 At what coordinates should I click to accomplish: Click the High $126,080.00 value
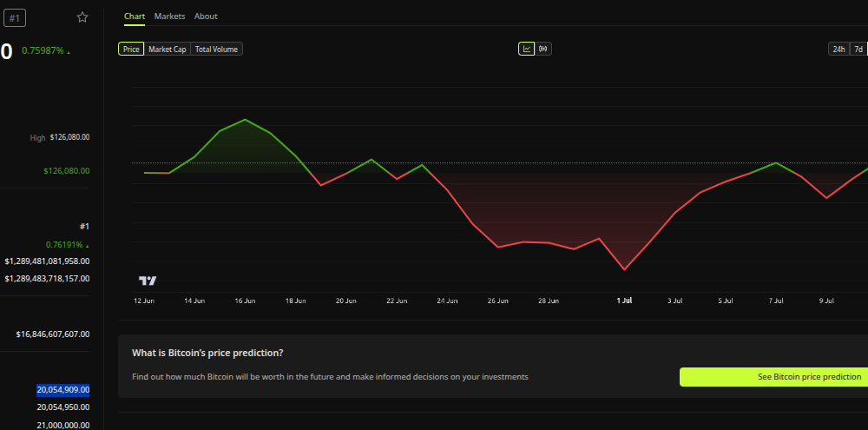69,137
